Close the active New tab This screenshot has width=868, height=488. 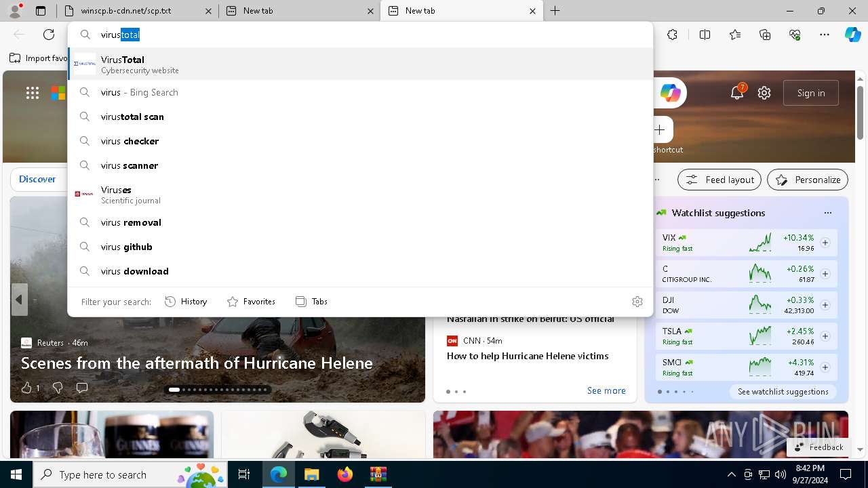(x=532, y=11)
